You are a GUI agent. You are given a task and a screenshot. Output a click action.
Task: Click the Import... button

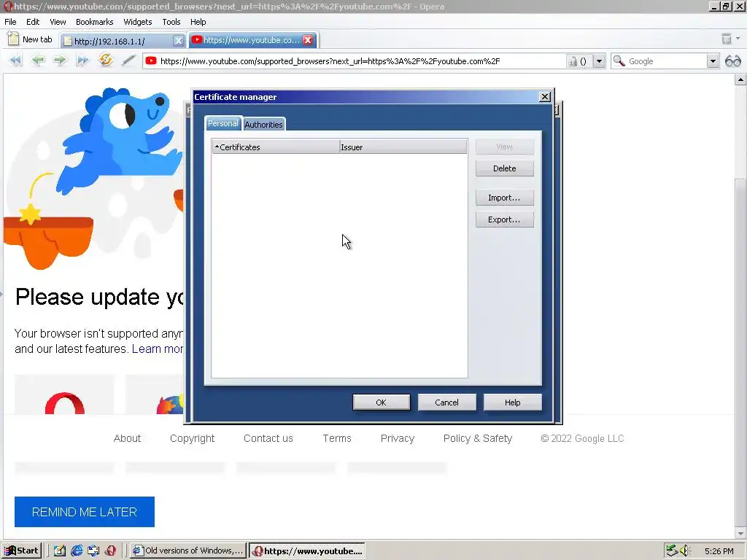pos(505,198)
